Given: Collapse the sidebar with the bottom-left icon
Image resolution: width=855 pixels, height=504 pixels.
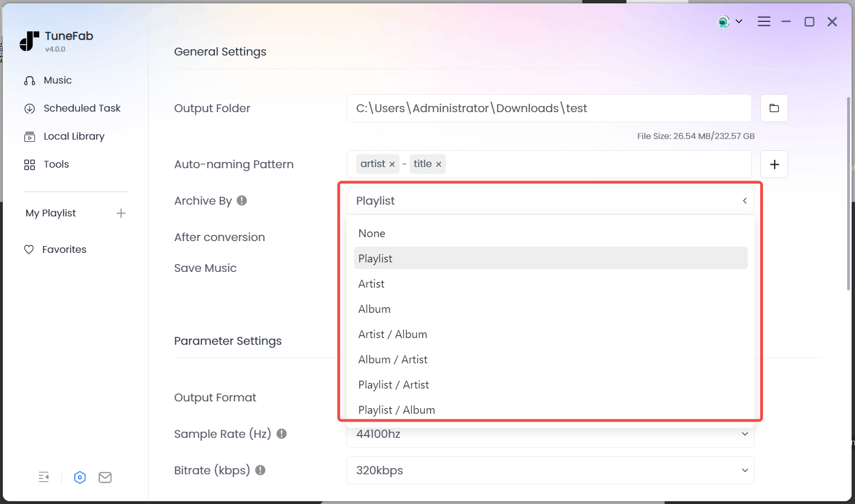Looking at the screenshot, I should coord(44,477).
